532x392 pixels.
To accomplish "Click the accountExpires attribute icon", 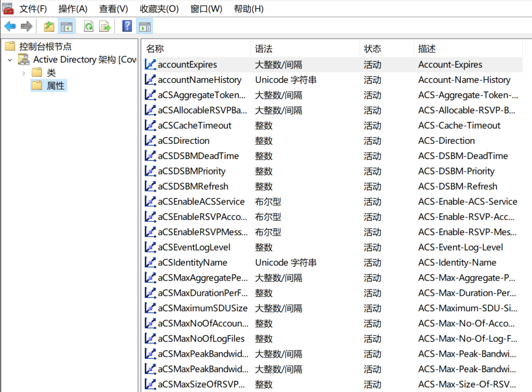I will coord(150,64).
